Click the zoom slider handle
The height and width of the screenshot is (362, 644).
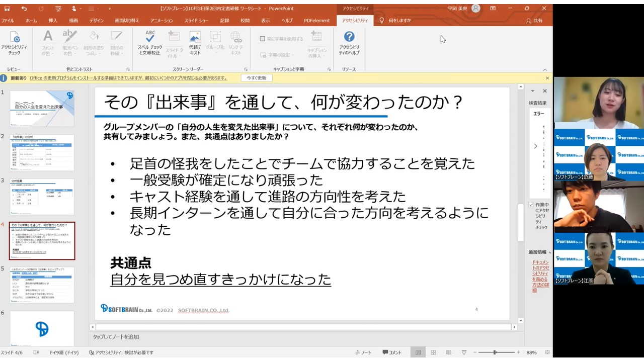point(495,352)
